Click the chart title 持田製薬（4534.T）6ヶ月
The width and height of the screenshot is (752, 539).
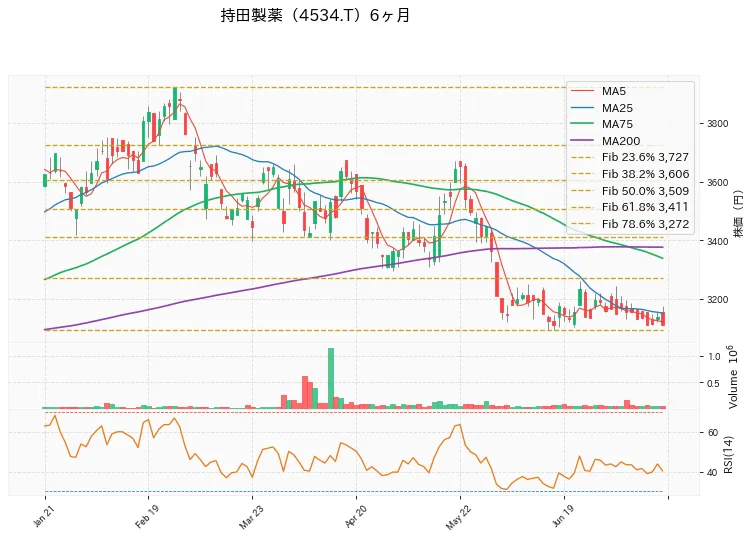pos(315,15)
